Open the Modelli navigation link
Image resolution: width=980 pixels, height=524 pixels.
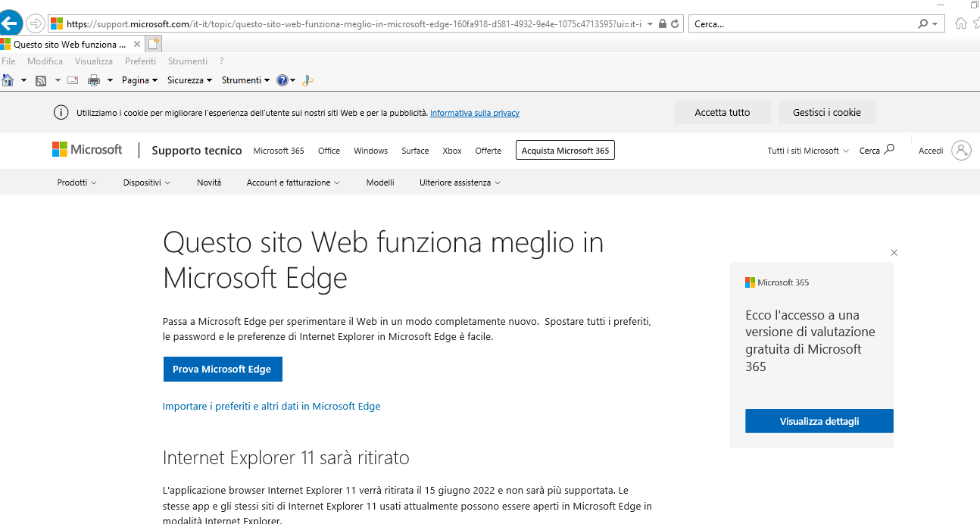point(380,182)
